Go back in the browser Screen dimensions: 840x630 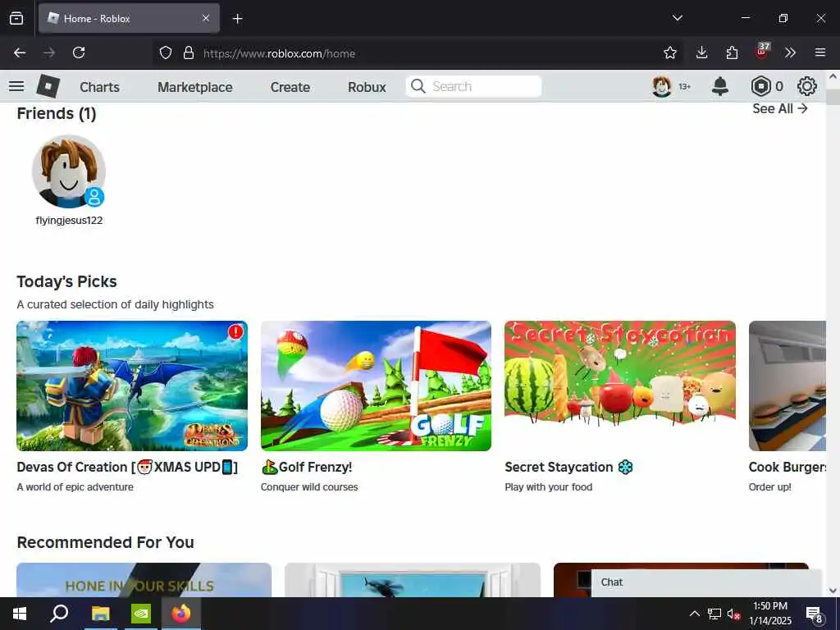(20, 52)
